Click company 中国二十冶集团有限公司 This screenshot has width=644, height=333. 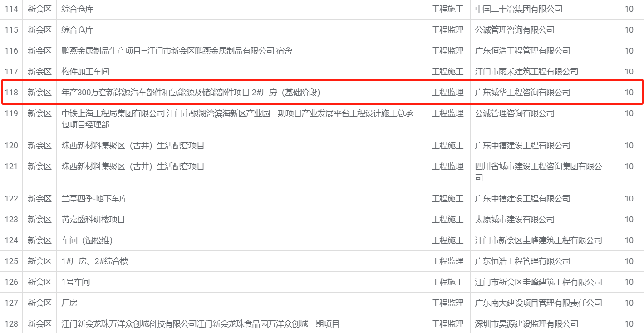(519, 9)
